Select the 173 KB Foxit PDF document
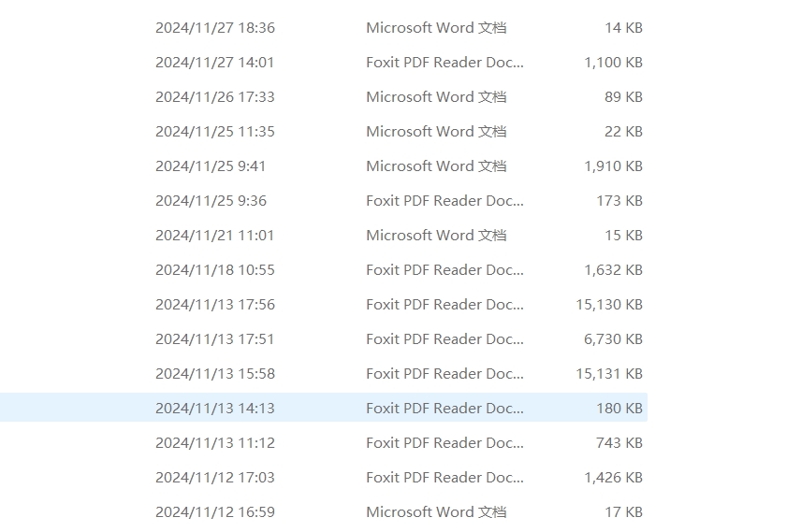Image resolution: width=801 pixels, height=532 pixels. point(444,201)
